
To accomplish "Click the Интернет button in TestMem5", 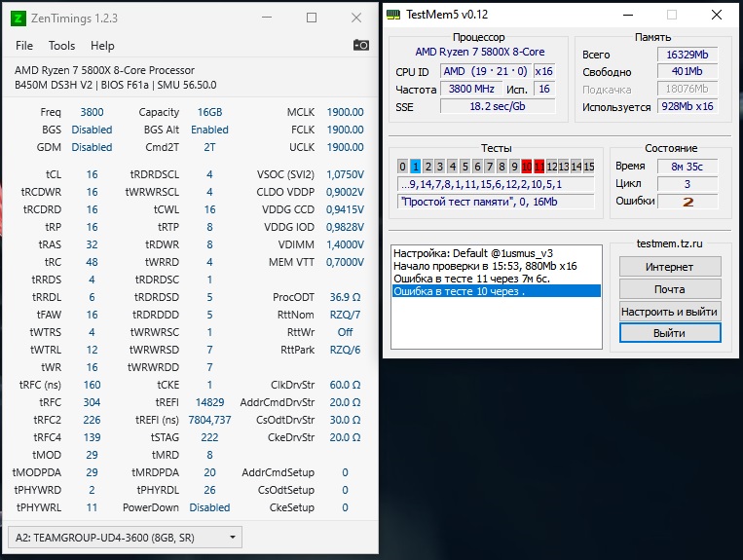I will coord(670,267).
